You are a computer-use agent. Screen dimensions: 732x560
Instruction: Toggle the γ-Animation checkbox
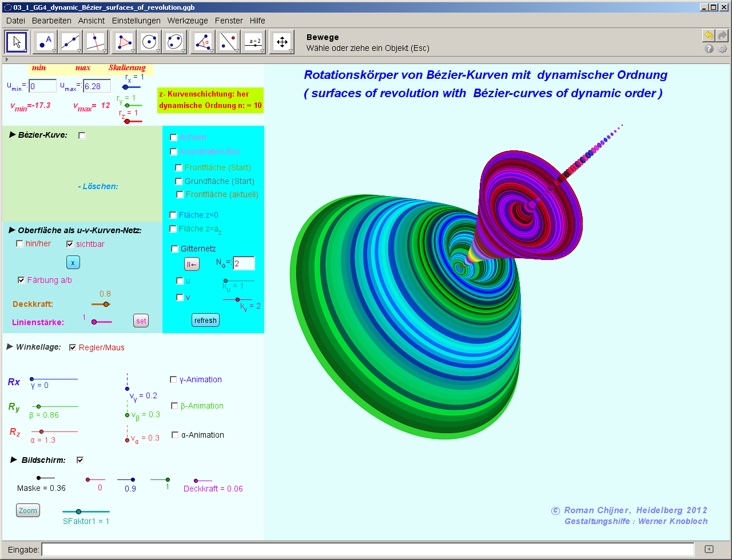[x=174, y=379]
